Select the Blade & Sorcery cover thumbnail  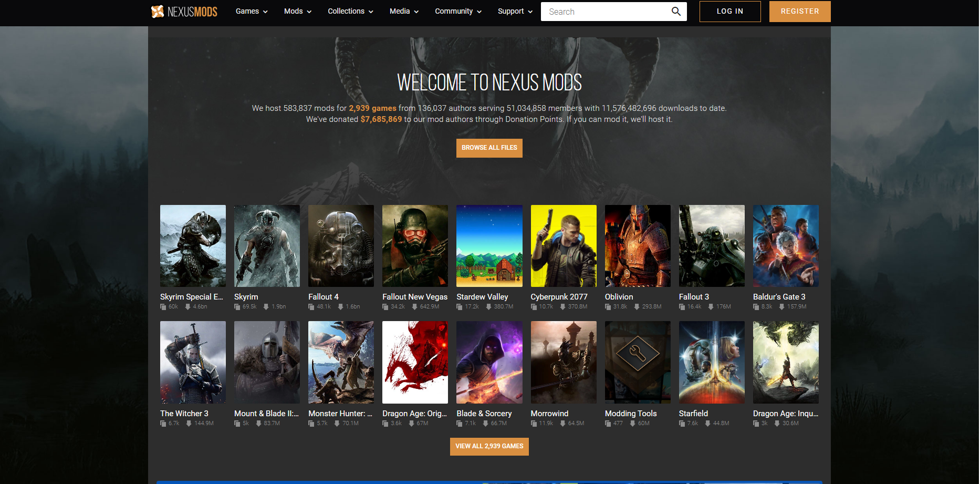(489, 363)
